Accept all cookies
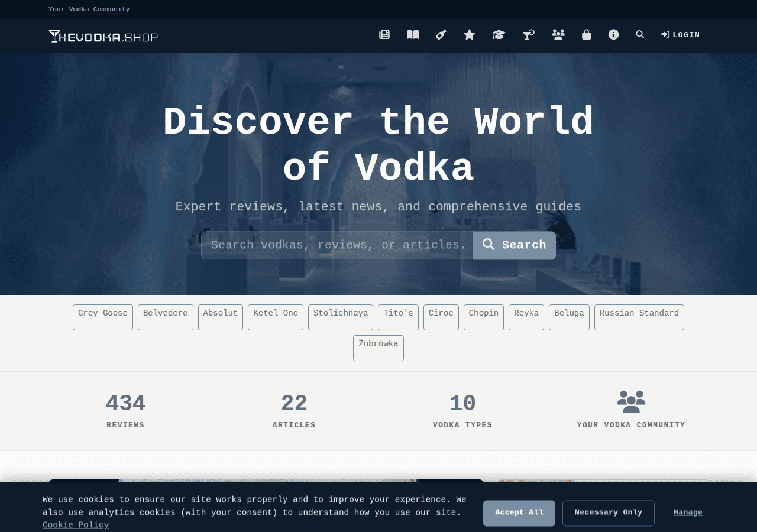This screenshot has height=532, width=757. 519,513
